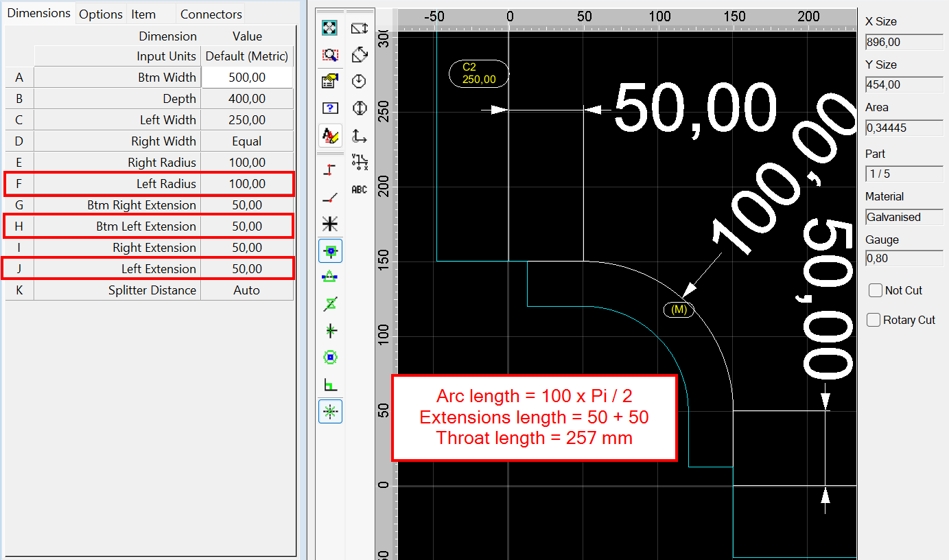
Task: Enable the midpoint snap triangle icon
Action: (331, 277)
